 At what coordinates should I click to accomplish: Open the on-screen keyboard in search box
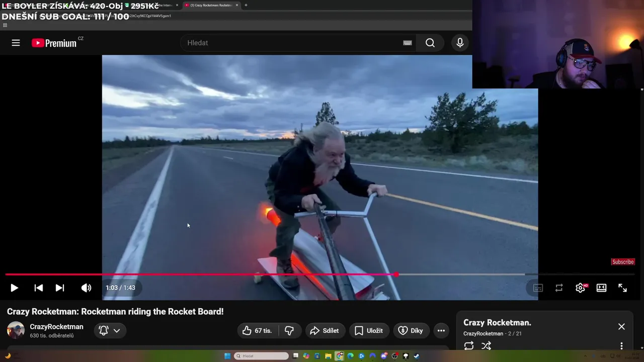408,43
